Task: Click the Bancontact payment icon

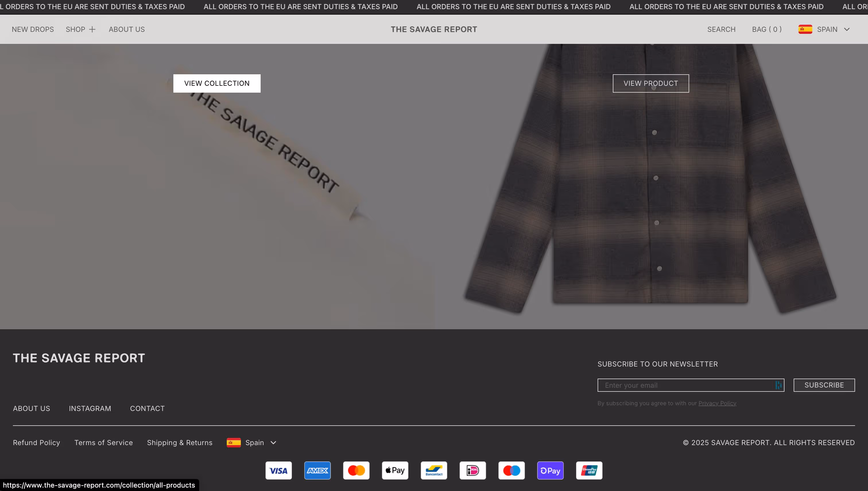Action: (x=434, y=470)
